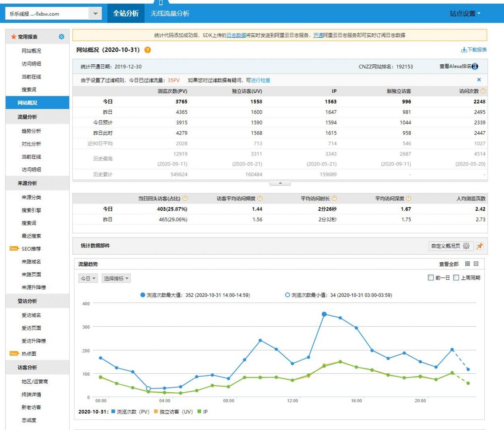Open 趋势分析 in the sidebar
This screenshot has width=504, height=430.
[x=31, y=131]
